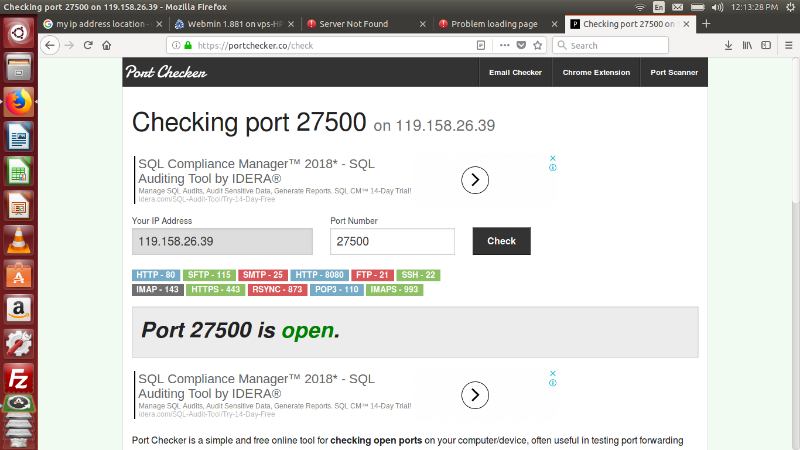Click the first IDERA ad arrow button

[475, 179]
